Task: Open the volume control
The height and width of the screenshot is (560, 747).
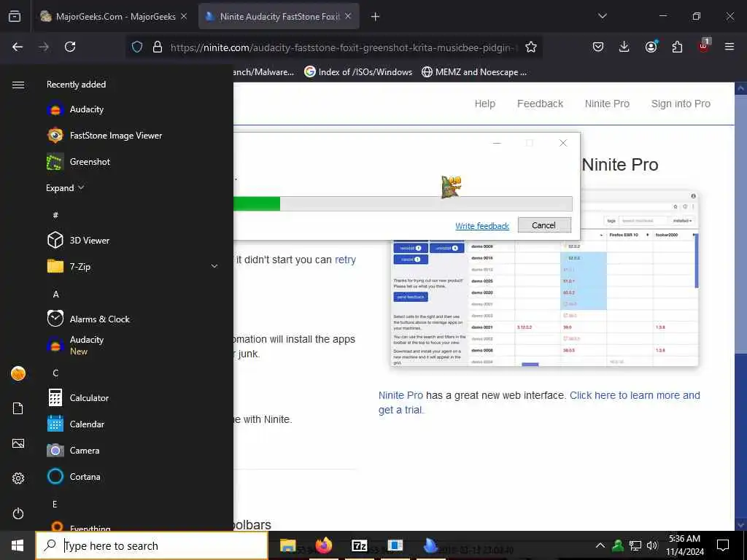Action: click(652, 545)
